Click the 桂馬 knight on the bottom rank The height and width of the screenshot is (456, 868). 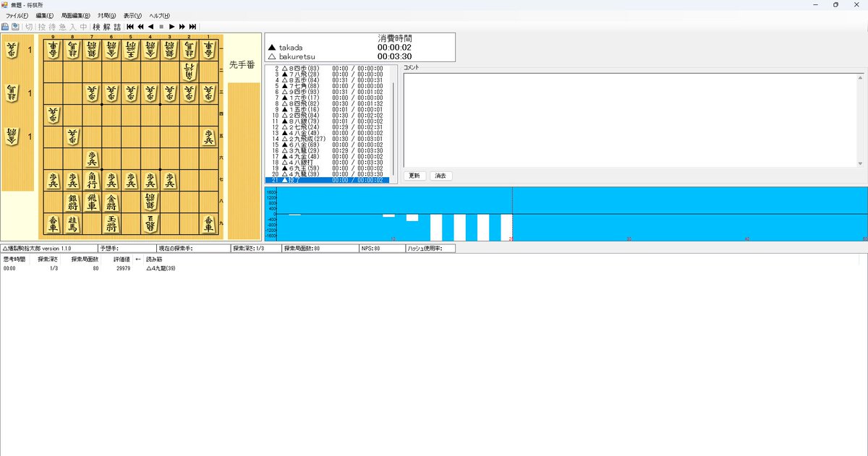pyautogui.click(x=72, y=223)
